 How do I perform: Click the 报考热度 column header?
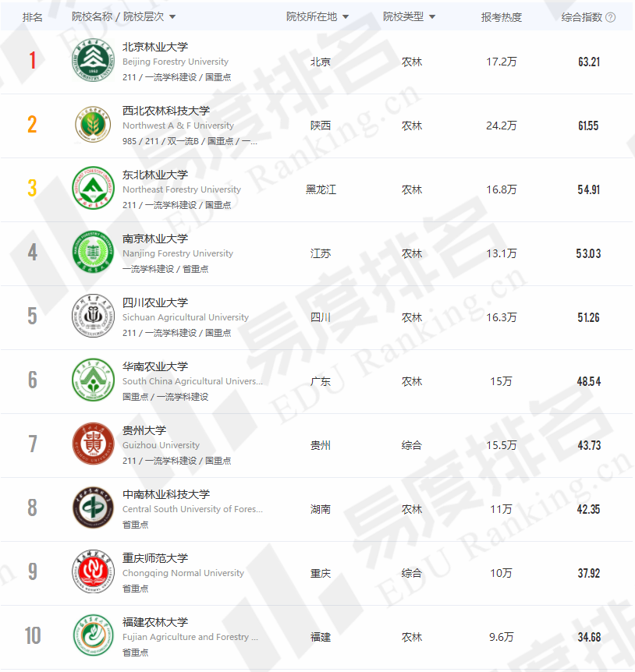(502, 17)
